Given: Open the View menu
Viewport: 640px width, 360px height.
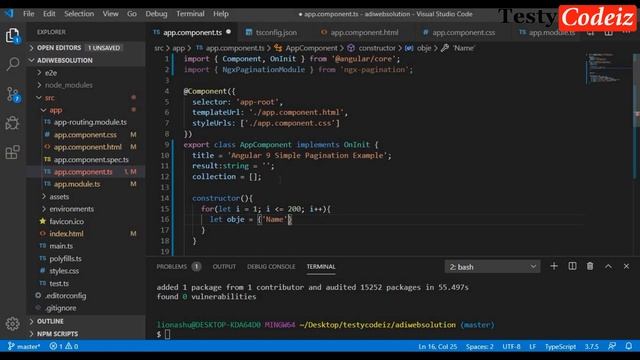Looking at the screenshot, I should click(x=110, y=13).
